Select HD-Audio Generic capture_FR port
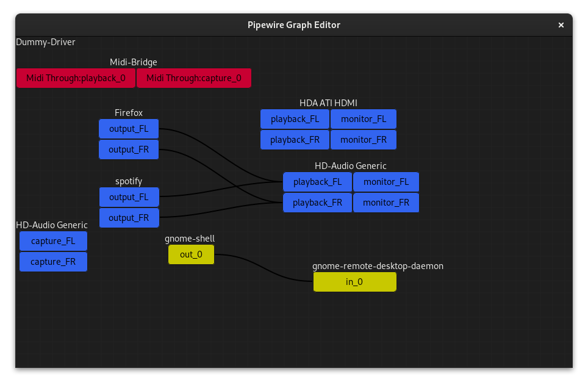 53,262
